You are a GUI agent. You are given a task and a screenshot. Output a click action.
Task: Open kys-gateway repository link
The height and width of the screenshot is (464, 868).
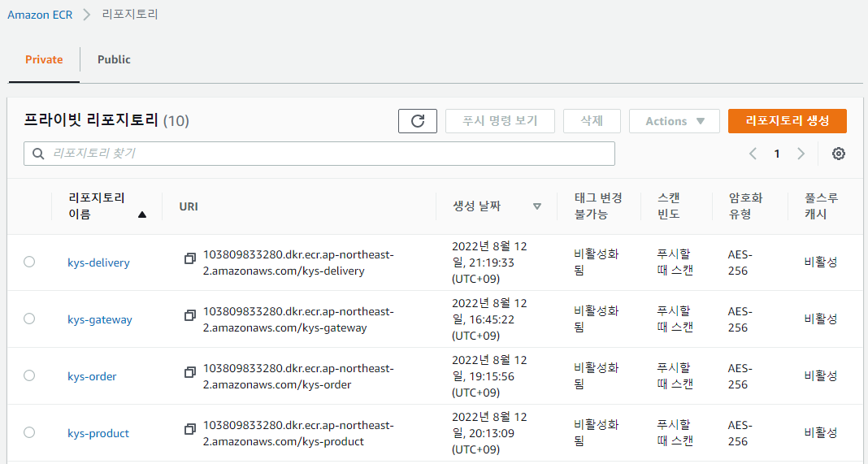(x=100, y=319)
